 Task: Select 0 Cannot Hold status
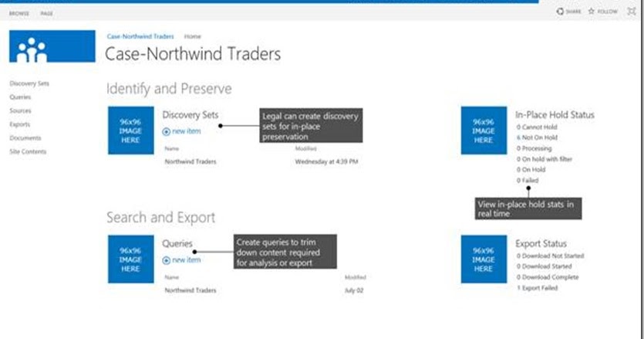(537, 127)
